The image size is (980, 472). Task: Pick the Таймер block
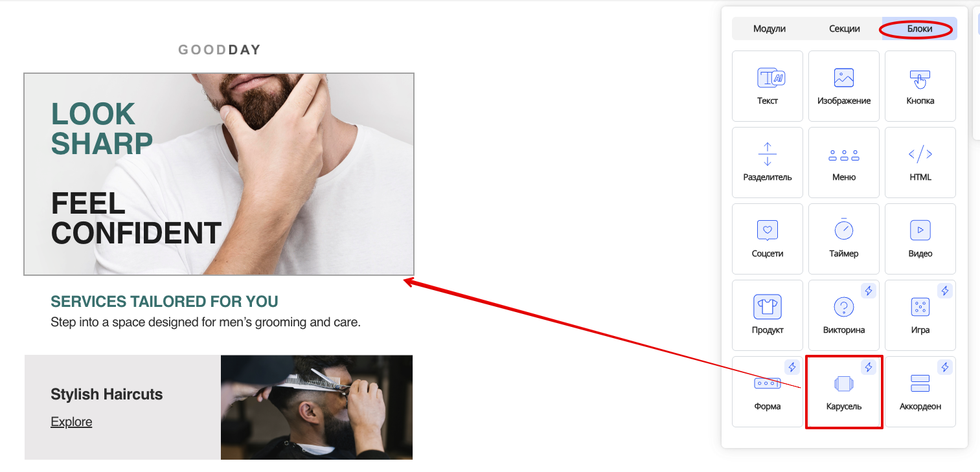tap(844, 239)
